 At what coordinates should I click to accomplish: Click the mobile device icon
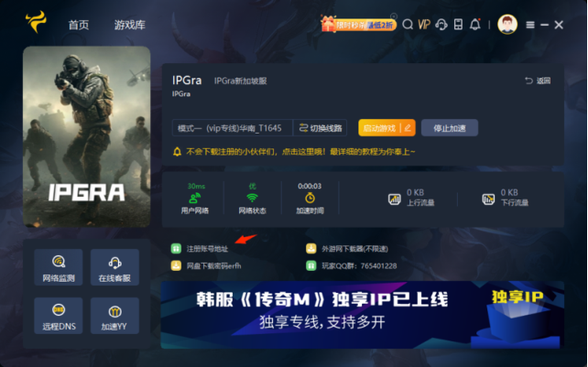pos(458,25)
